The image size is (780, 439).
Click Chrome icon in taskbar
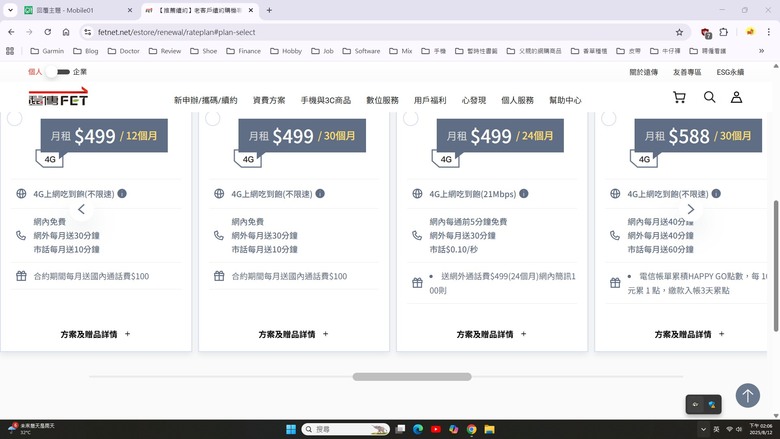point(472,429)
